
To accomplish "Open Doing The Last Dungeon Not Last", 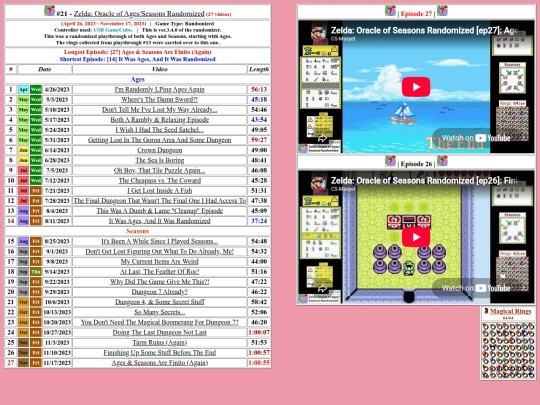I will tap(159, 332).
